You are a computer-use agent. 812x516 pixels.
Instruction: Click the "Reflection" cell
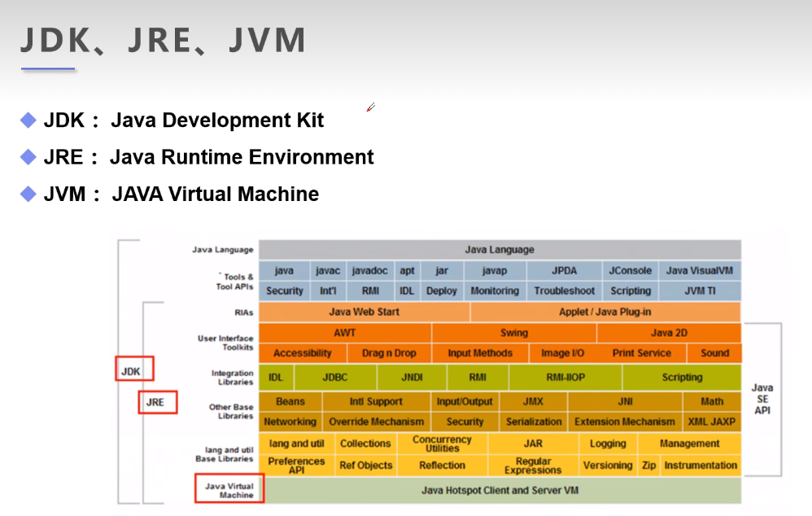[443, 466]
